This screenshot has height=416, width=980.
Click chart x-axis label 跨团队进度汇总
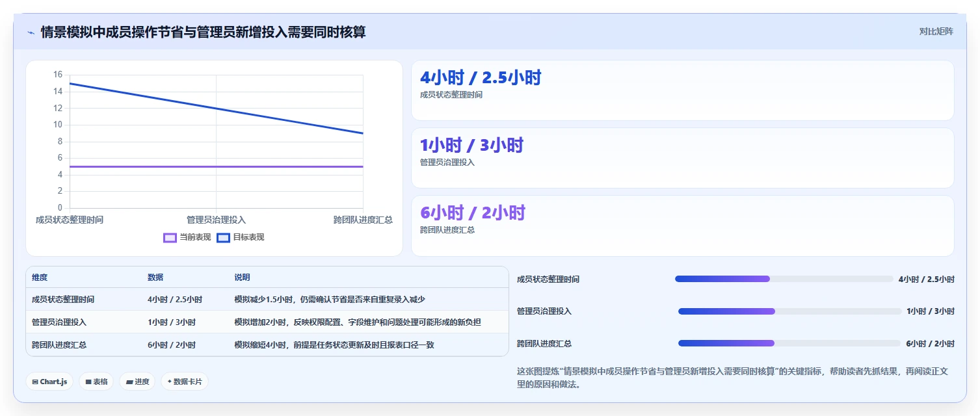[363, 220]
